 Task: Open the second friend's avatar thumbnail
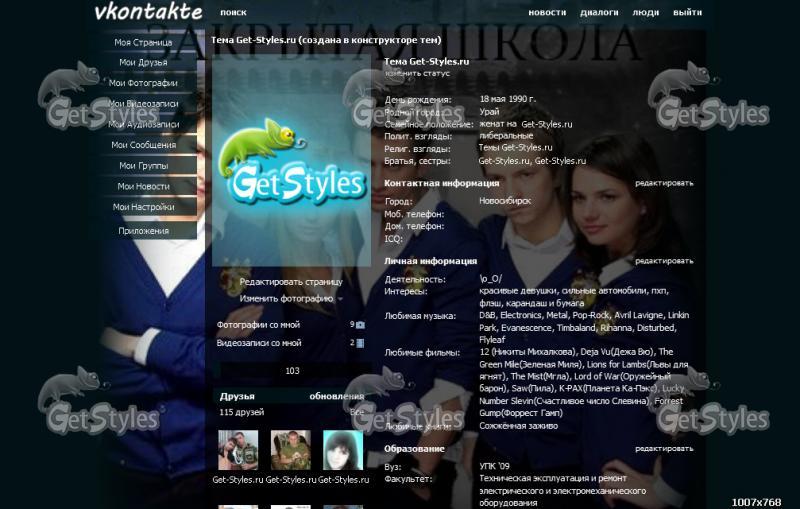coord(291,450)
